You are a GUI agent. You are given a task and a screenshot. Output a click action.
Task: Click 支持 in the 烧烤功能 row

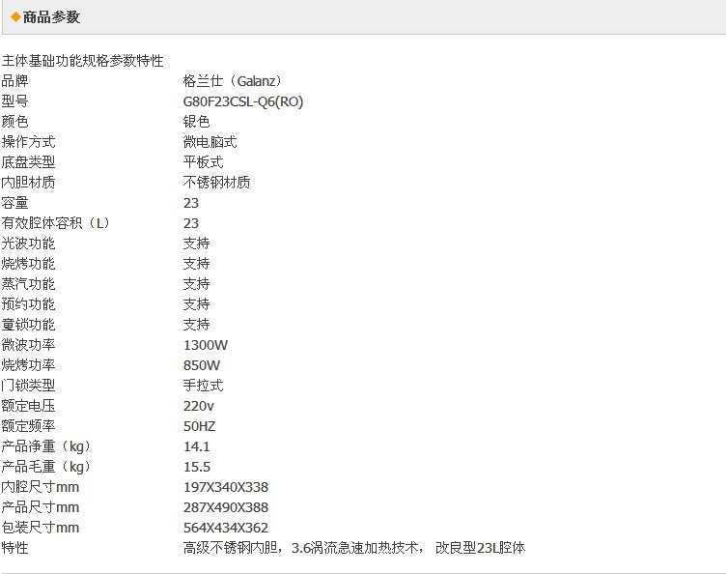click(x=196, y=264)
